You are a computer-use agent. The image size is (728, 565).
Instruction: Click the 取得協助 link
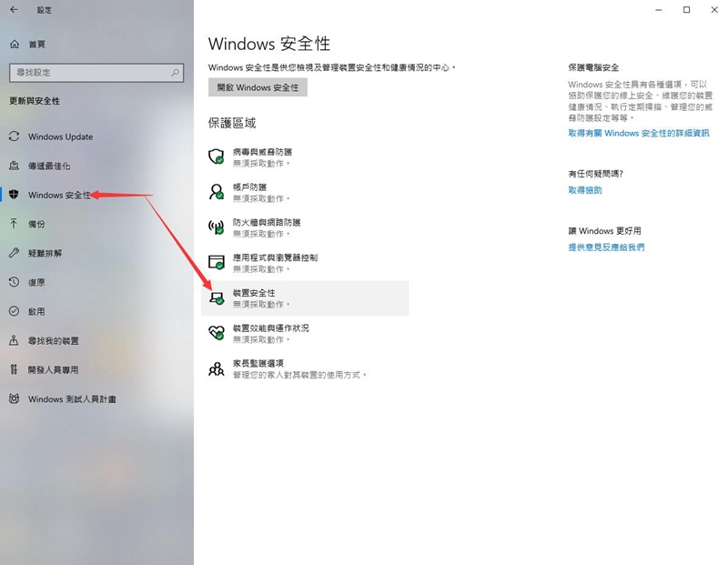[585, 190]
